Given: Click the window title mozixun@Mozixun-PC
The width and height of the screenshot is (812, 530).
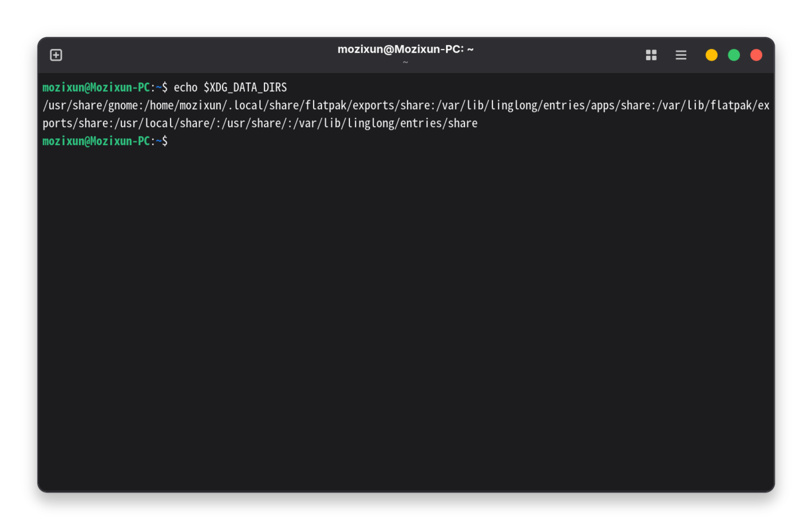Looking at the screenshot, I should pyautogui.click(x=405, y=49).
